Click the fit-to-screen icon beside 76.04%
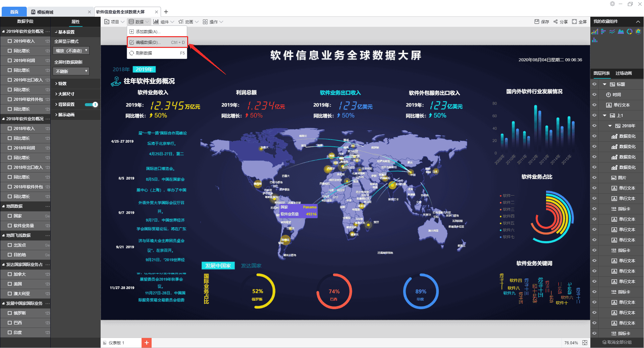 (585, 343)
